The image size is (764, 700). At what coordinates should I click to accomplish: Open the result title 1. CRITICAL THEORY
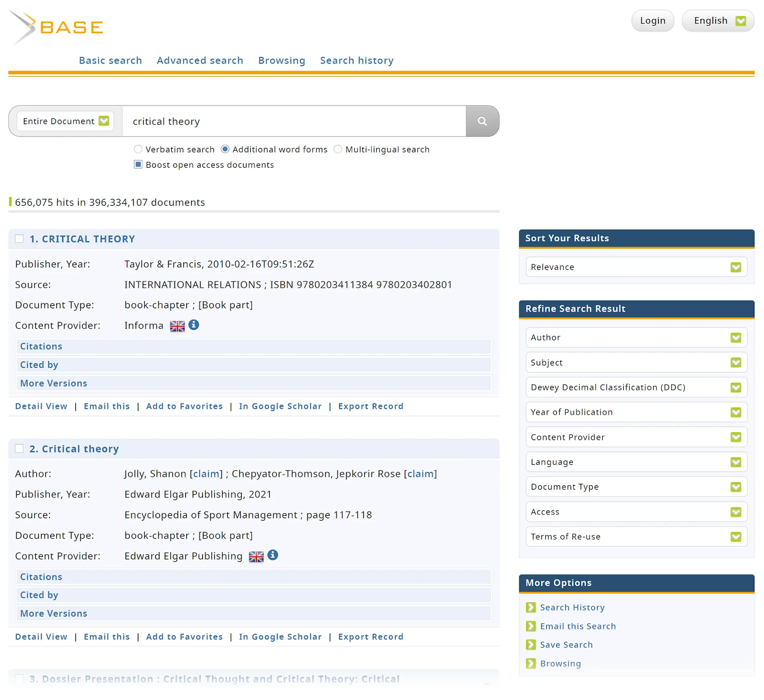point(82,239)
